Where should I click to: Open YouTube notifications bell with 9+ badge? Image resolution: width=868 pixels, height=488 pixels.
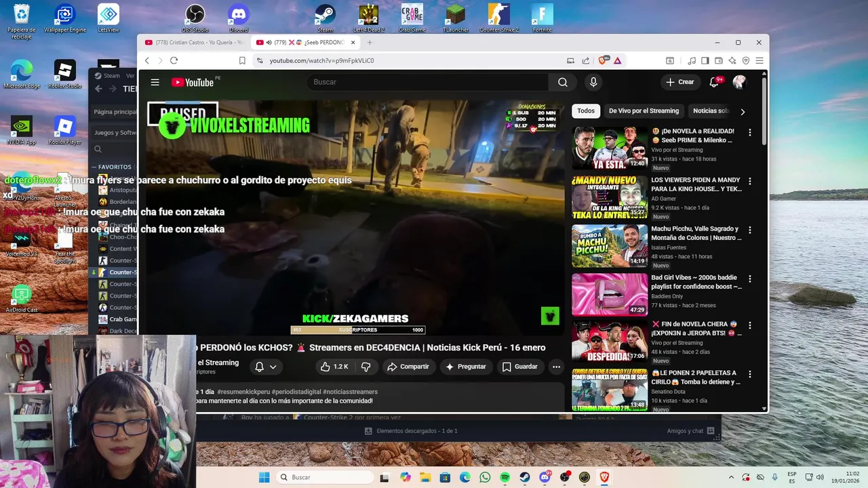click(x=714, y=82)
